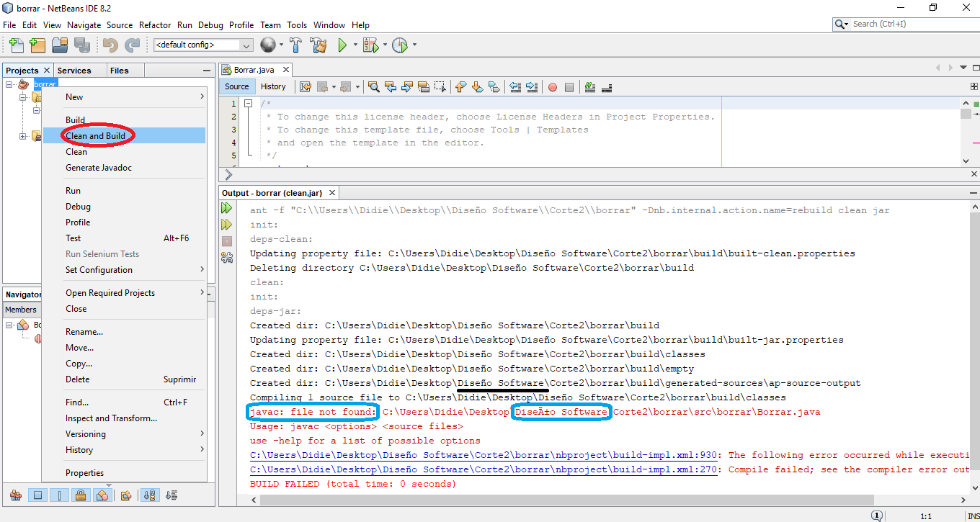Open build-impl.xml:270 link in output
Image resolution: width=980 pixels, height=522 pixels.
pyautogui.click(x=484, y=469)
